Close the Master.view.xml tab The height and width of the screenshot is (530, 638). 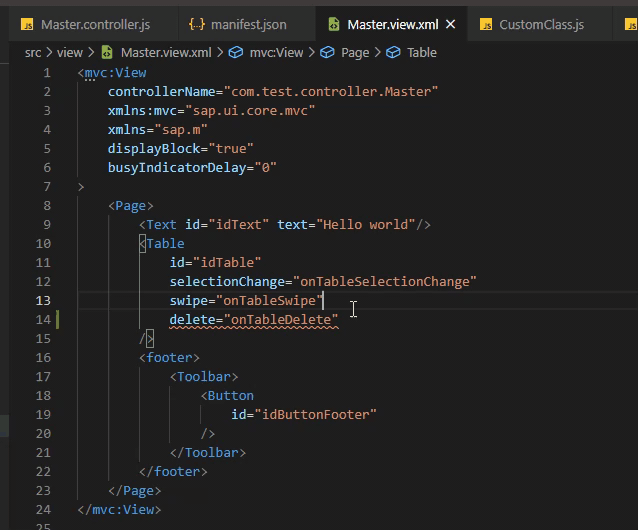coord(450,25)
